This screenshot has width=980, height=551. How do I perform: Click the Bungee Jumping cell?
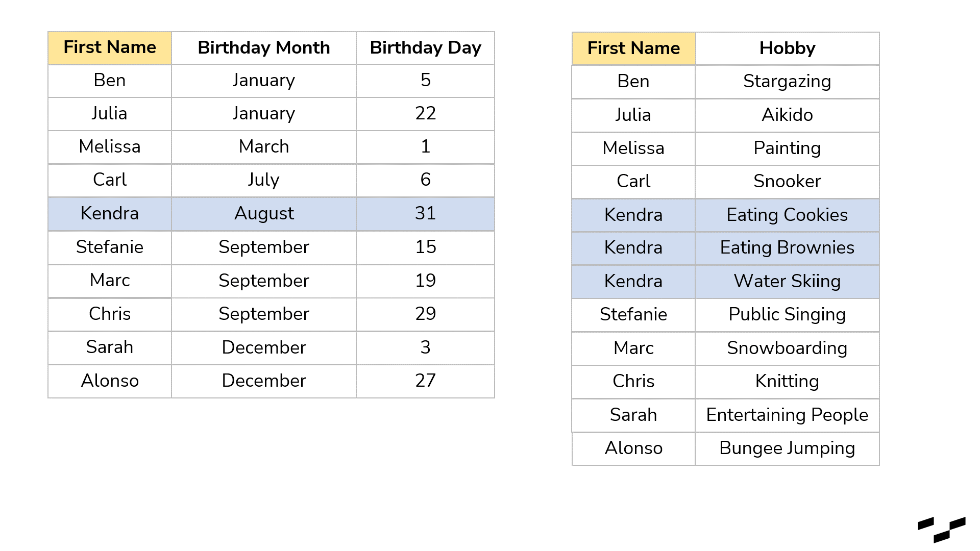pos(787,448)
